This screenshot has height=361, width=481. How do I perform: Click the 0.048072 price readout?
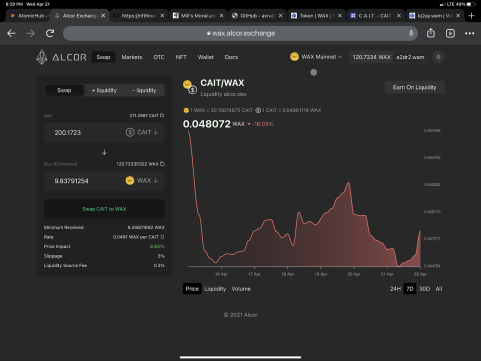point(207,124)
